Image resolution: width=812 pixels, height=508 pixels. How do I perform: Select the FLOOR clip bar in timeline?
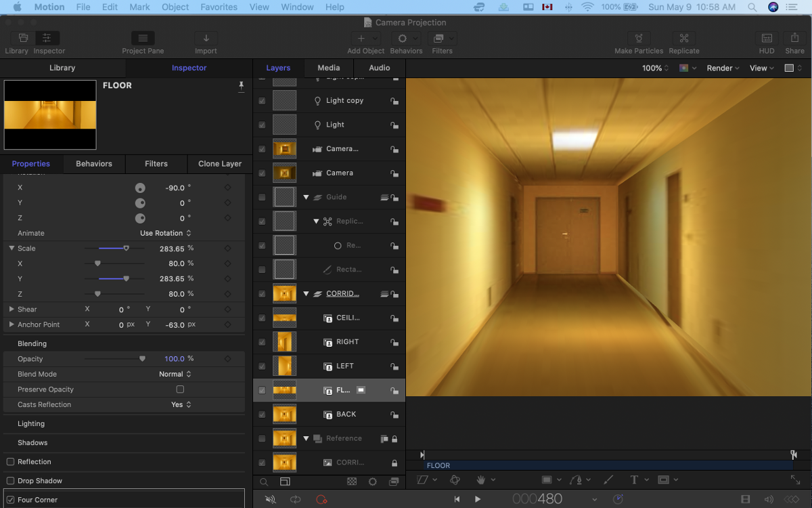(x=608, y=465)
